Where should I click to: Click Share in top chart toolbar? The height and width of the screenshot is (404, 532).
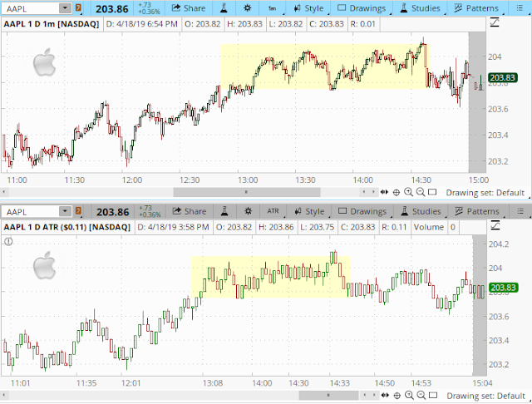[x=189, y=8]
